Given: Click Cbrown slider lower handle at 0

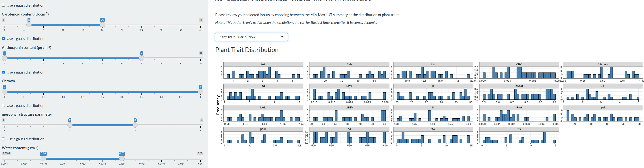Looking at the screenshot, I should 4,92.
